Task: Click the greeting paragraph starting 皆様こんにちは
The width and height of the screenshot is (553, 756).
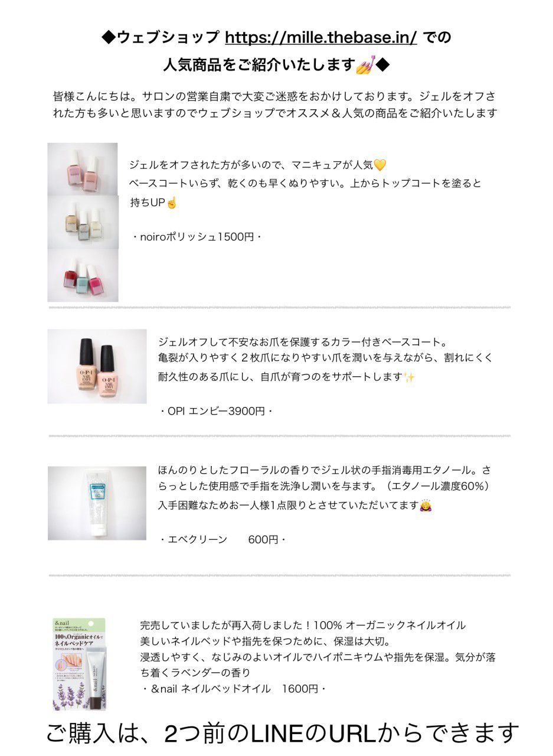Action: (275, 105)
